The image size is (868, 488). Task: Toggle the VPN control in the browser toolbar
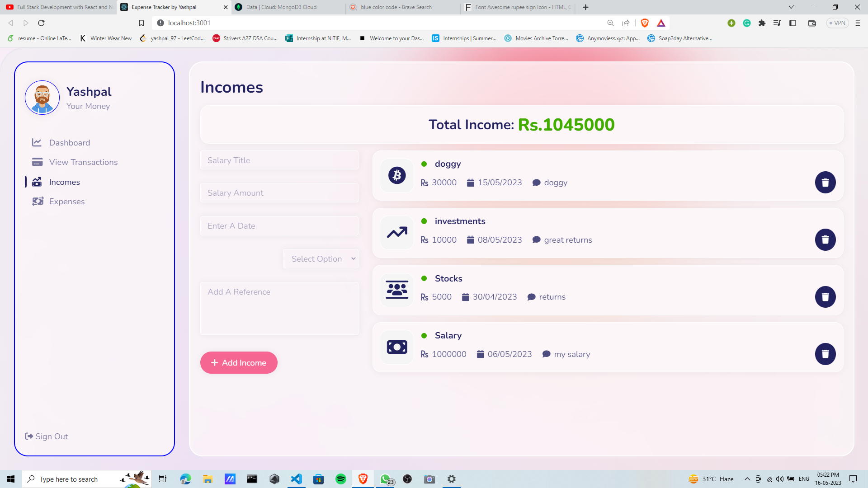pyautogui.click(x=837, y=23)
